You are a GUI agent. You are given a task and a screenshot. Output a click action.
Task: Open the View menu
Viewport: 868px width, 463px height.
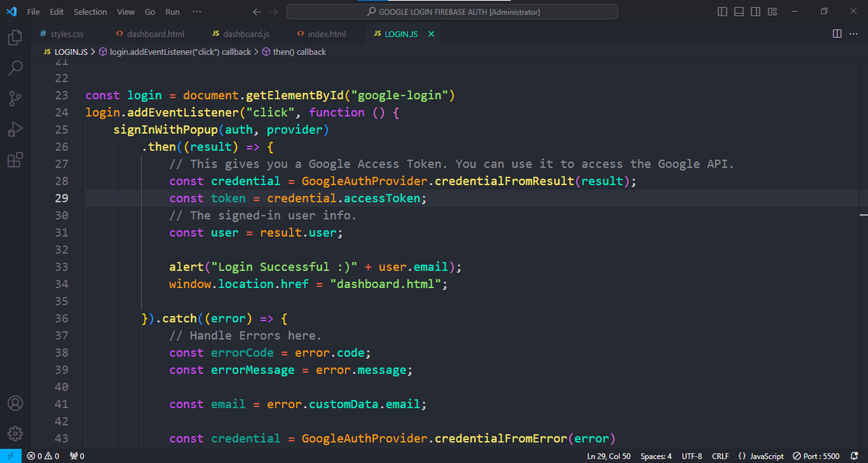126,12
